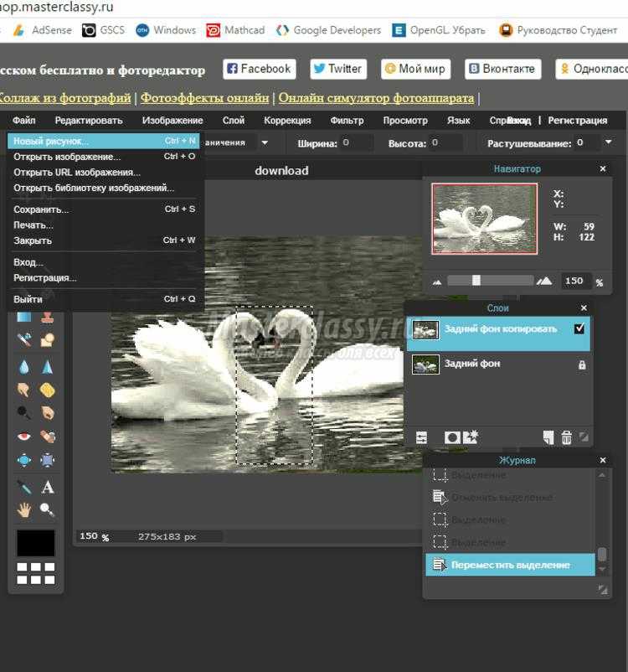
Task: Select the Zoom magnifier tool
Action: tap(48, 509)
